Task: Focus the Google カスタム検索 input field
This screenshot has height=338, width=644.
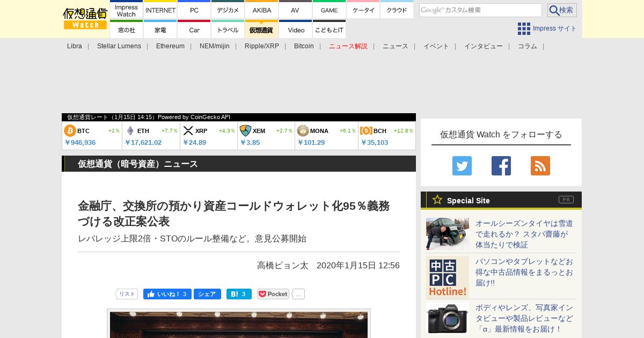Action: [x=480, y=10]
